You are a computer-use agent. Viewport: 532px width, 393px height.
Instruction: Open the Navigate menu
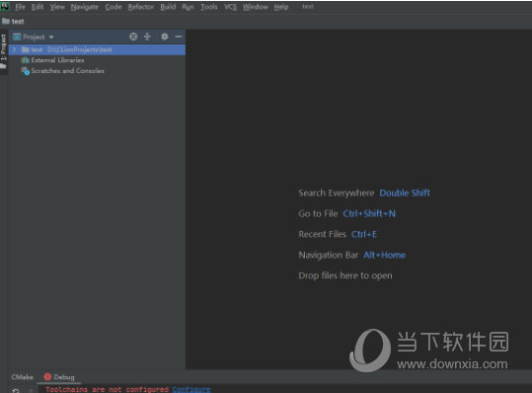(85, 7)
